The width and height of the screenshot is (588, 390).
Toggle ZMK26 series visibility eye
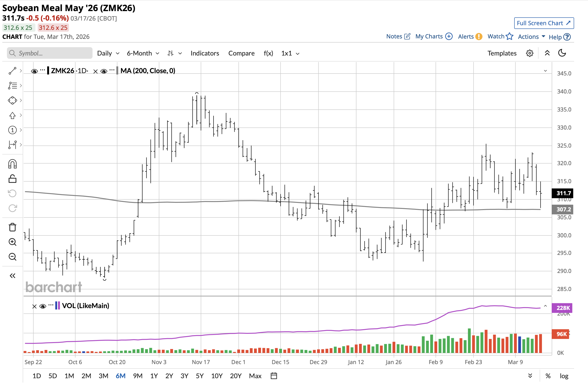point(34,71)
